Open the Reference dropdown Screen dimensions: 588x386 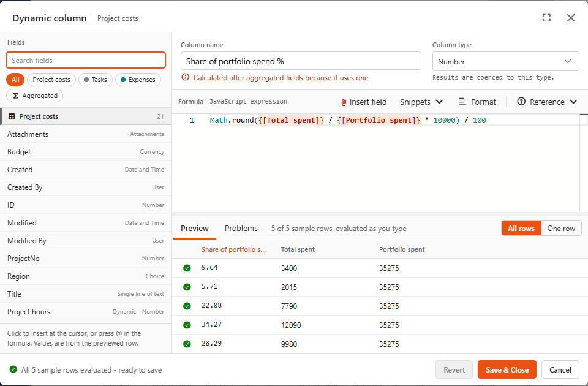tap(547, 102)
